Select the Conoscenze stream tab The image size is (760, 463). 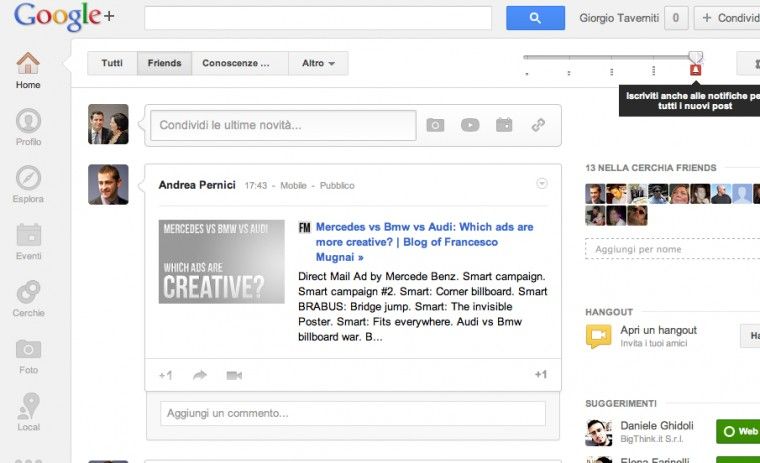240,63
